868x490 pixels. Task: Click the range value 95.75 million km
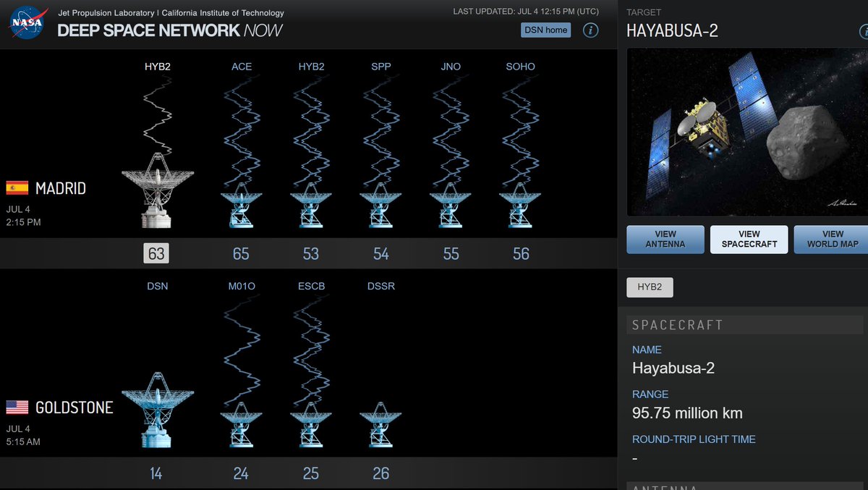pos(687,413)
